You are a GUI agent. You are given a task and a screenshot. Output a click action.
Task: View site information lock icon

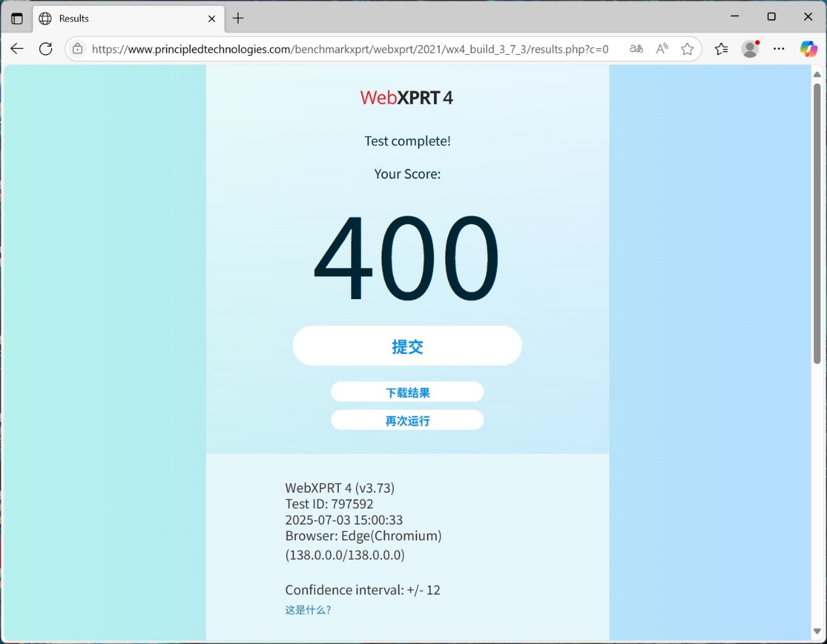click(x=78, y=49)
